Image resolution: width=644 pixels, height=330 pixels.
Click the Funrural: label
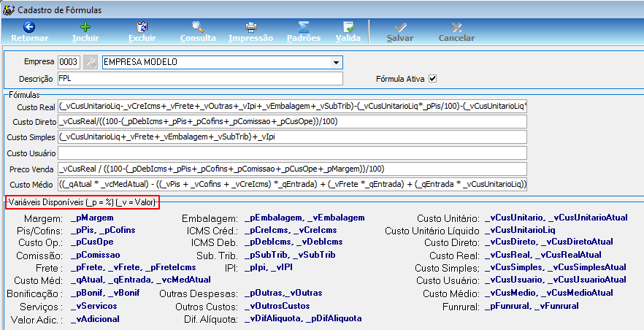click(461, 307)
